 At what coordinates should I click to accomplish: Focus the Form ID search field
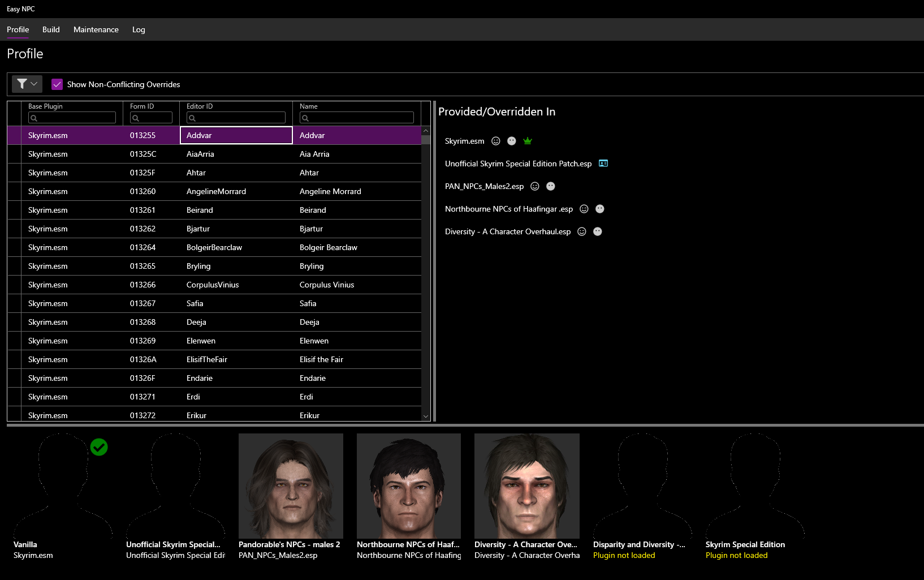point(151,118)
